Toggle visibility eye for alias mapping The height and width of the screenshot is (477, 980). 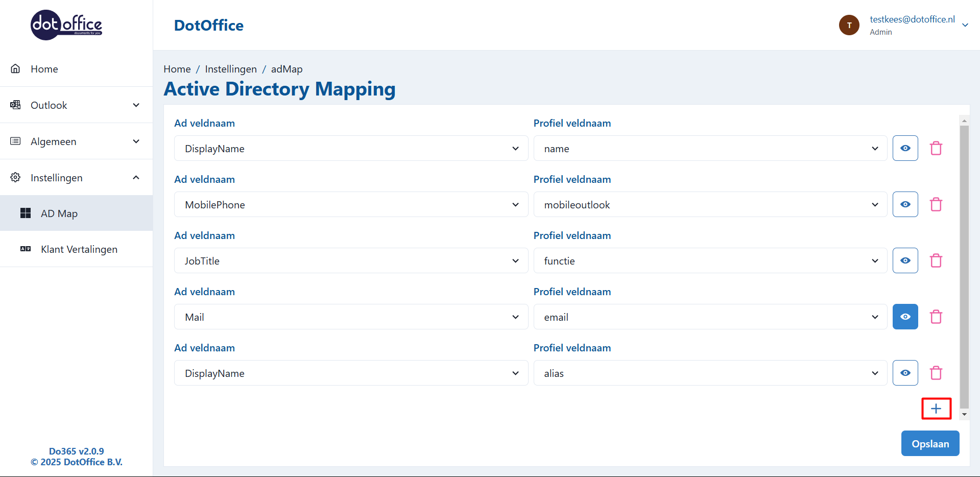[905, 373]
